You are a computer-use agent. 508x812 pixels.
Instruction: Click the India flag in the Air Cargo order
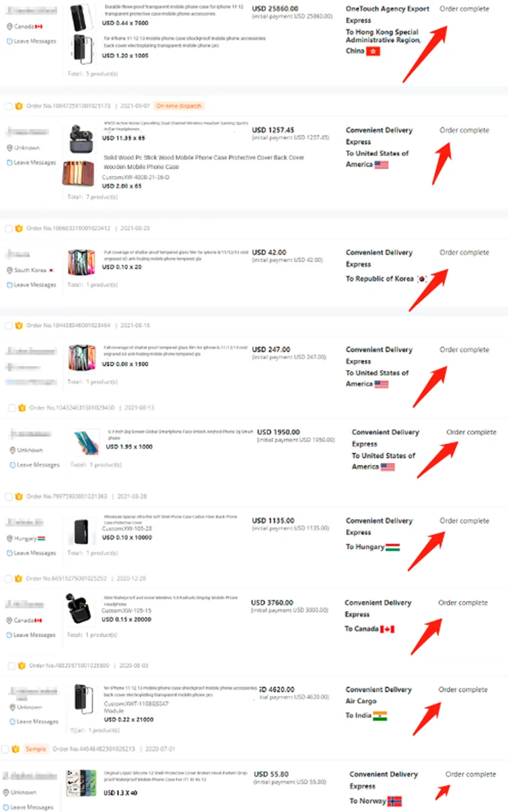click(380, 715)
